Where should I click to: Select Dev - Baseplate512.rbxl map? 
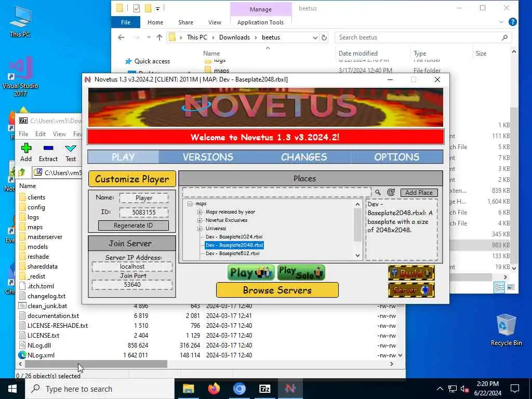232,254
